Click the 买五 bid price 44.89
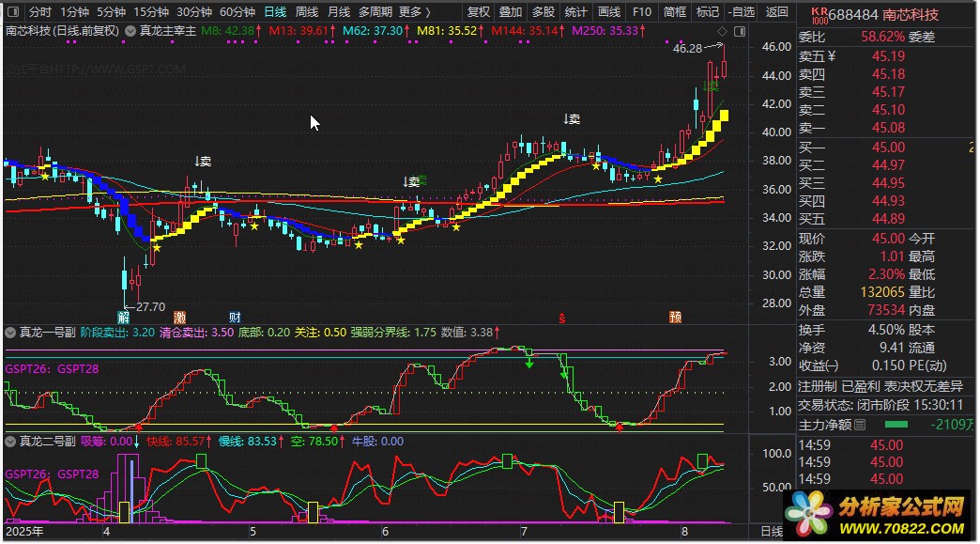Viewport: 980px width, 544px height. [888, 219]
